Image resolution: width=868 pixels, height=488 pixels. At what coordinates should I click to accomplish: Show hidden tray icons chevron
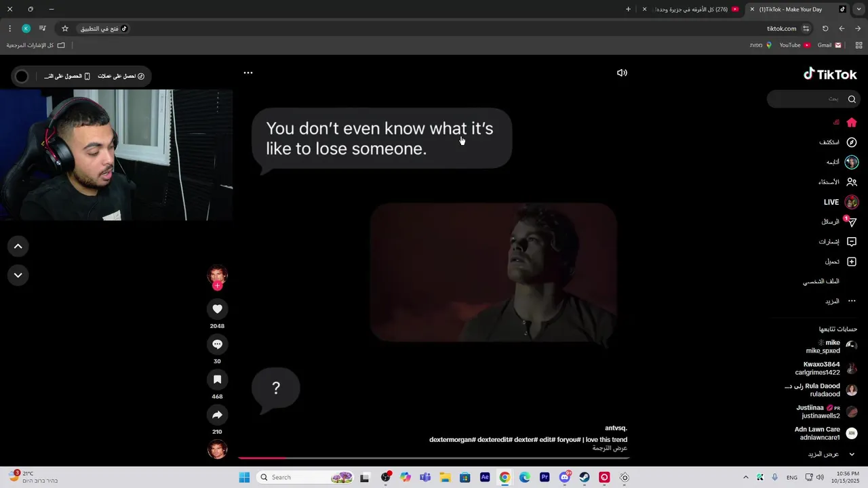(x=746, y=477)
